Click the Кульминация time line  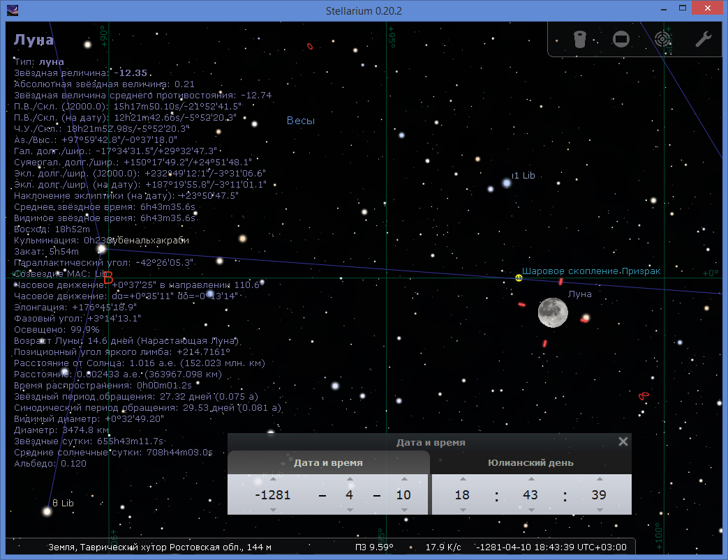[x=63, y=241]
